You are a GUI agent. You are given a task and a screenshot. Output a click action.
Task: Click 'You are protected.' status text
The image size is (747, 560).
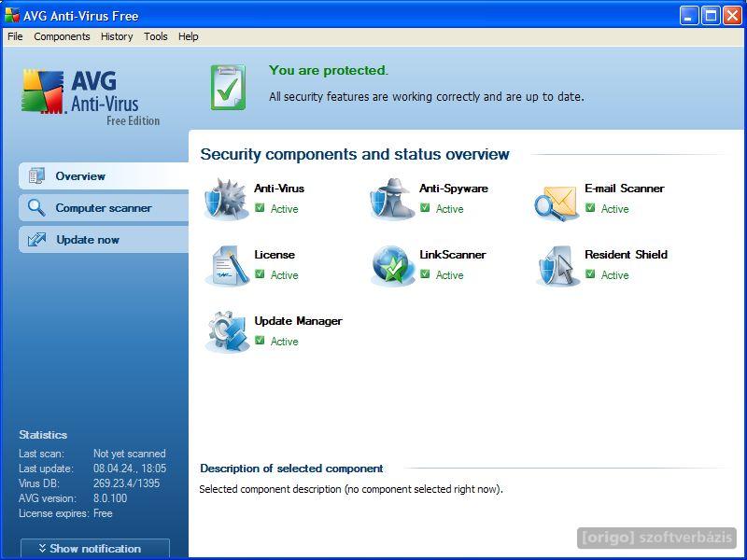click(x=329, y=71)
